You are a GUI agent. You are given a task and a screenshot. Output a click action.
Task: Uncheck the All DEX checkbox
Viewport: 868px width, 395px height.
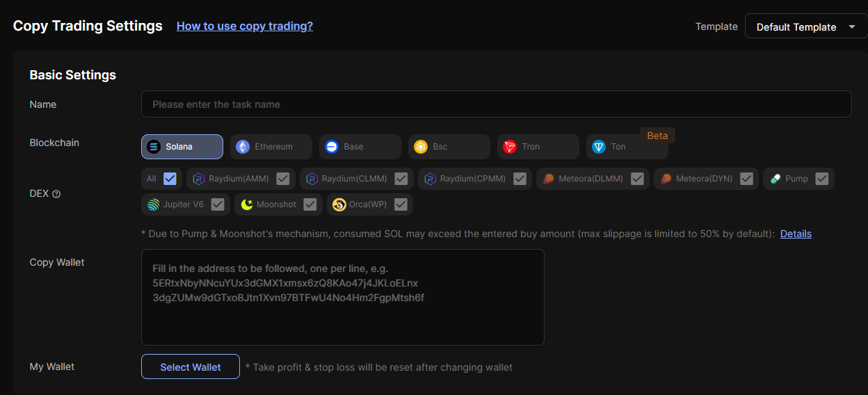tap(170, 179)
